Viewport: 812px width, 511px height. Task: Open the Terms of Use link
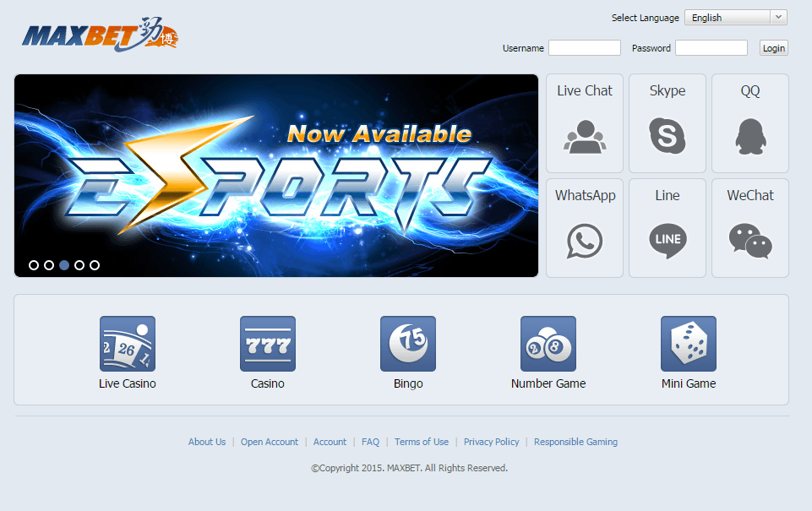422,442
